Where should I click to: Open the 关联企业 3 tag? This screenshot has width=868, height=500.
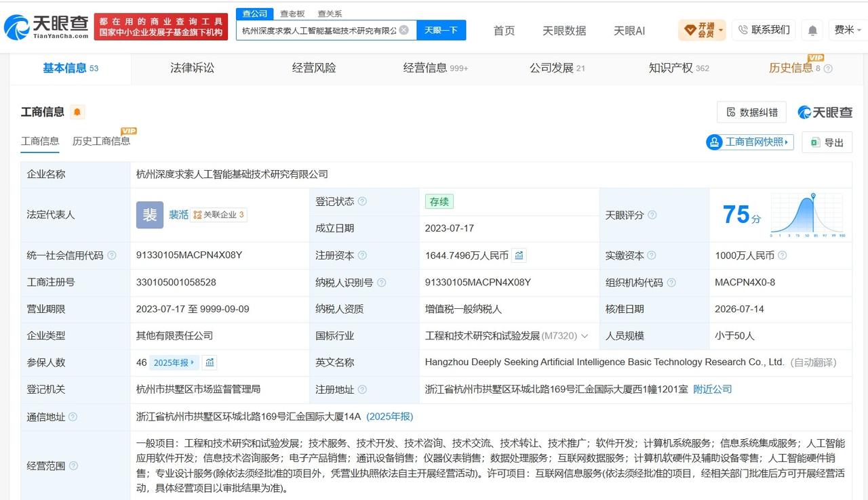[x=218, y=215]
